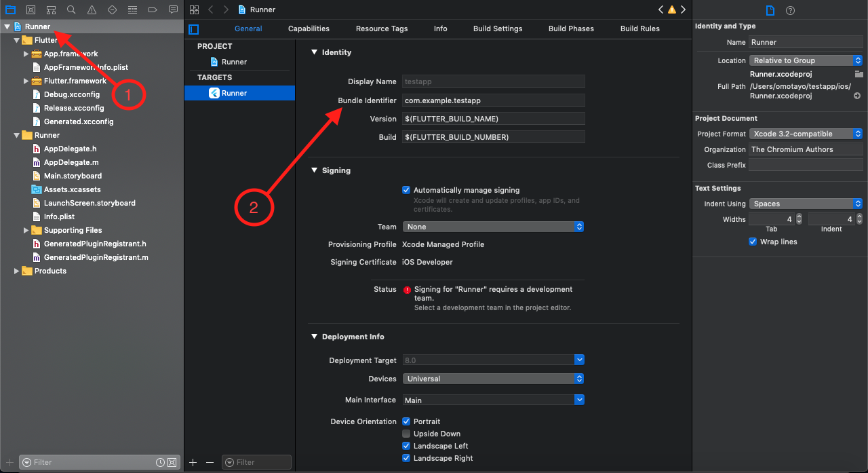Adjust the Tab width stepper
Viewport: 868px width, 473px height.
799,219
